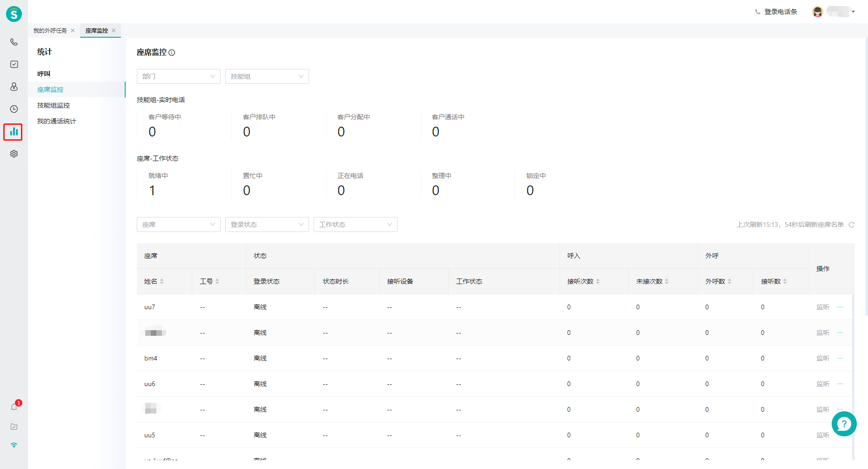Open the phone calls sidebar icon
The image size is (868, 469).
coord(14,42)
